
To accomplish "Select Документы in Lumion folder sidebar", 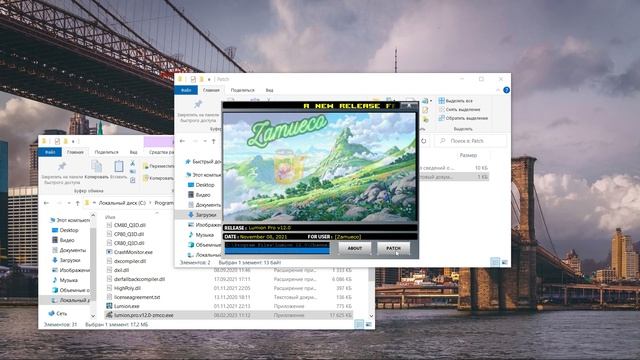I will (x=69, y=250).
